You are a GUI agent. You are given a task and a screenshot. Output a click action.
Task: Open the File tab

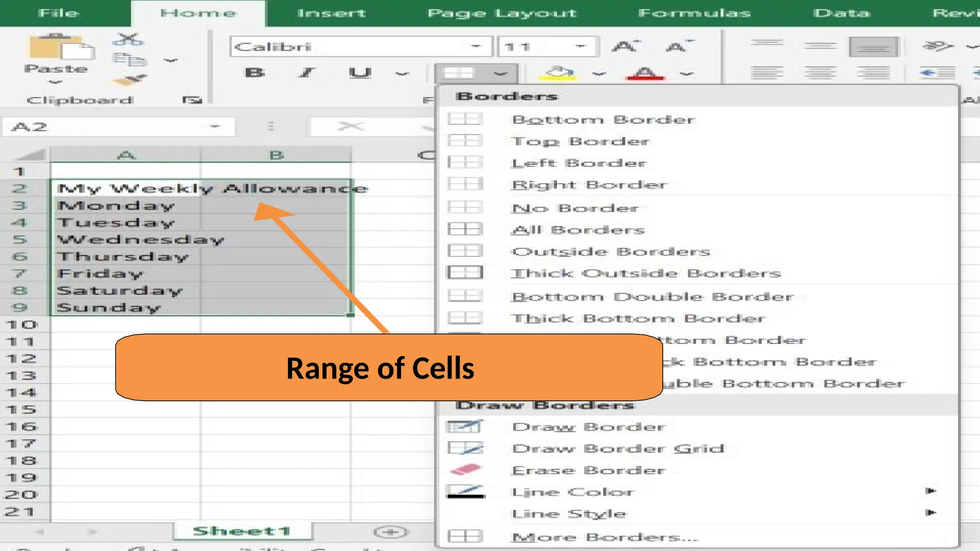[x=58, y=13]
